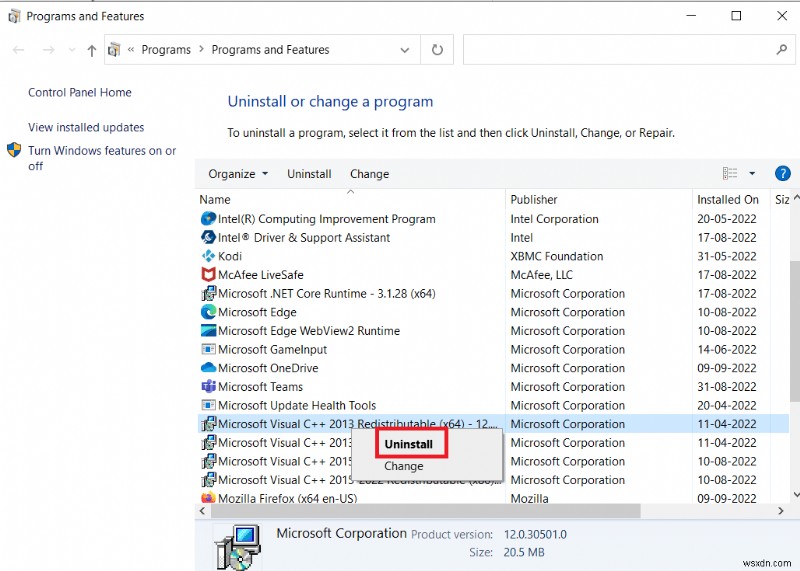This screenshot has width=800, height=571.
Task: Click the Microsoft Teams icon
Action: [208, 386]
